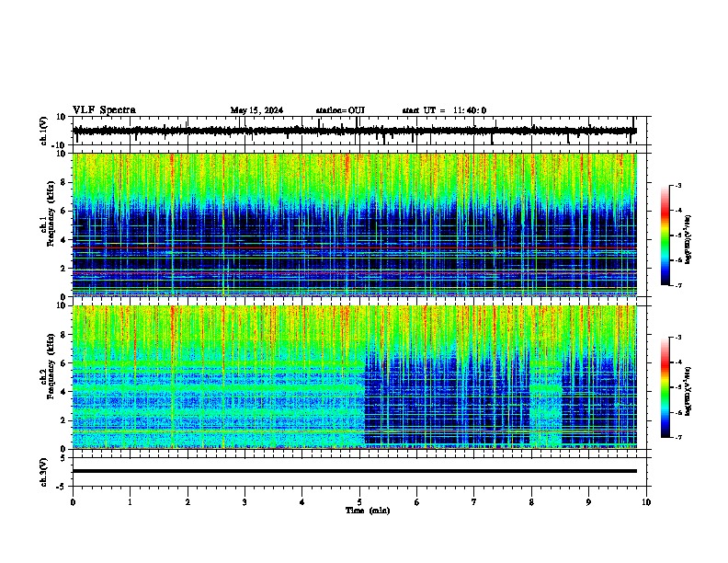Screen dimensions: 728x563
Task: Click the ch.2 colorbar log(PSD) unit label
Action: [x=688, y=391]
